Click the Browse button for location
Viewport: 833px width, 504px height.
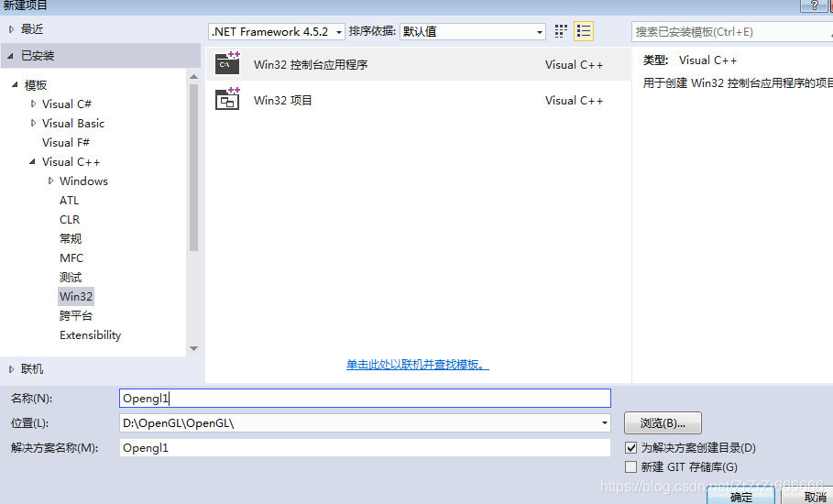663,422
